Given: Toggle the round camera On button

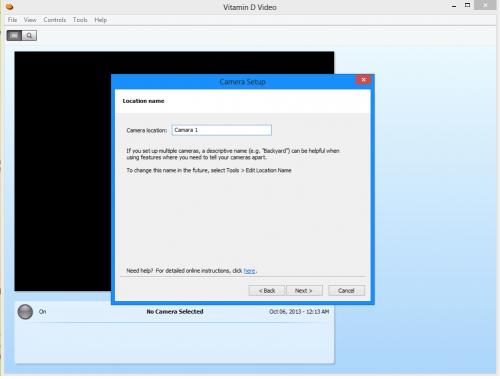Looking at the screenshot, I should [x=25, y=312].
